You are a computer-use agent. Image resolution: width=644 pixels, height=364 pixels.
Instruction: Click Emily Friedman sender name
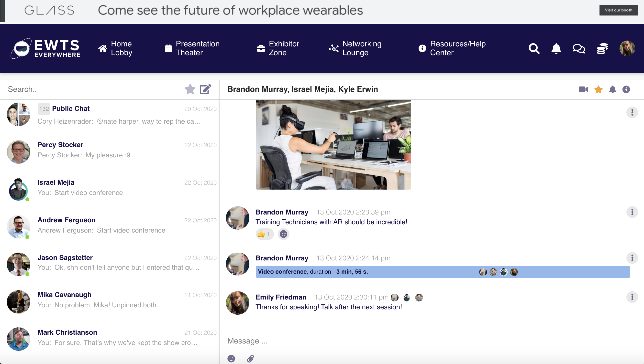281,297
